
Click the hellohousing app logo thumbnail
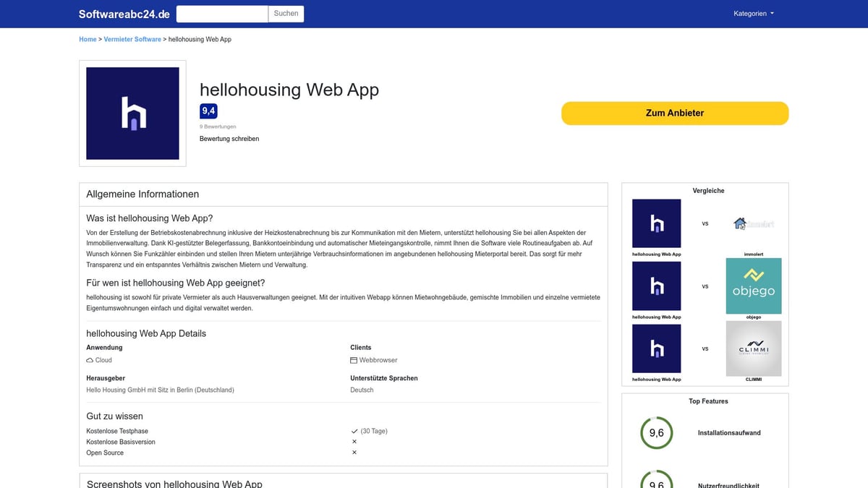coord(132,113)
